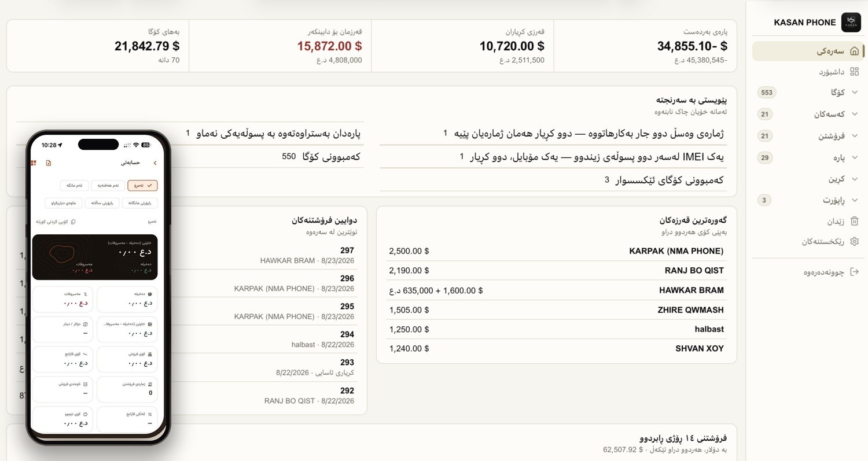868x461 pixels.
Task: Open the SHVAN XOY debt row
Action: click(556, 349)
